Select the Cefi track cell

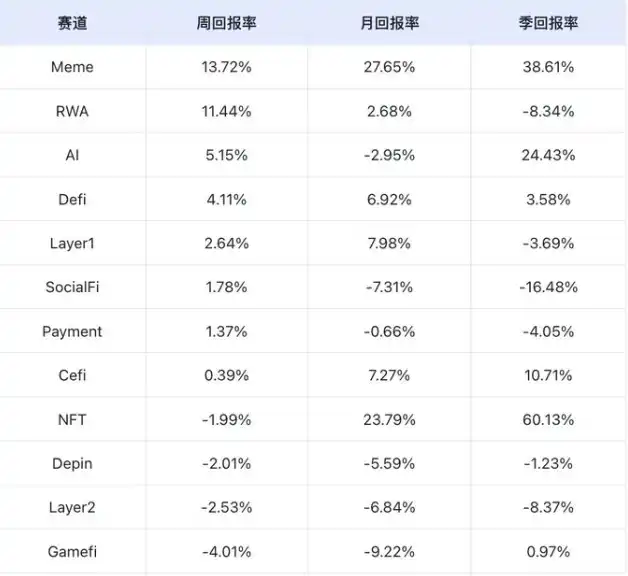(x=72, y=375)
